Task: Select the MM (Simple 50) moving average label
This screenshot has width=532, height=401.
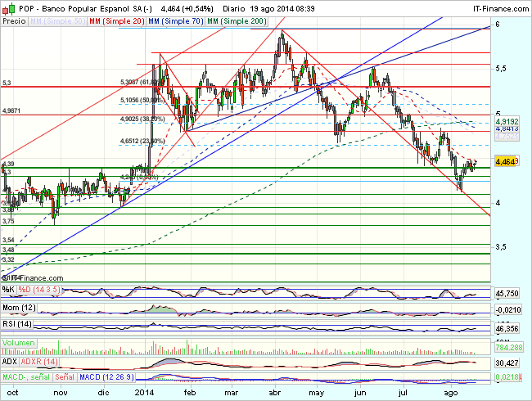Action: coord(57,21)
